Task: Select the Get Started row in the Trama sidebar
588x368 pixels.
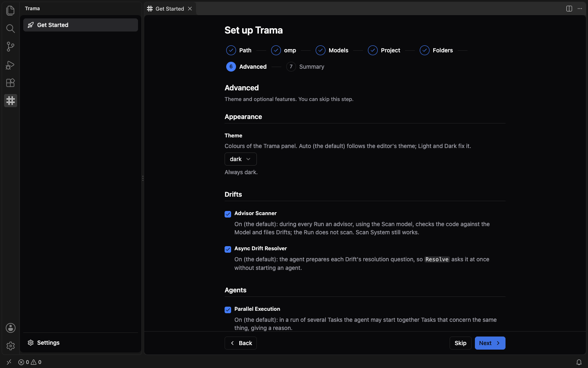Action: point(80,25)
